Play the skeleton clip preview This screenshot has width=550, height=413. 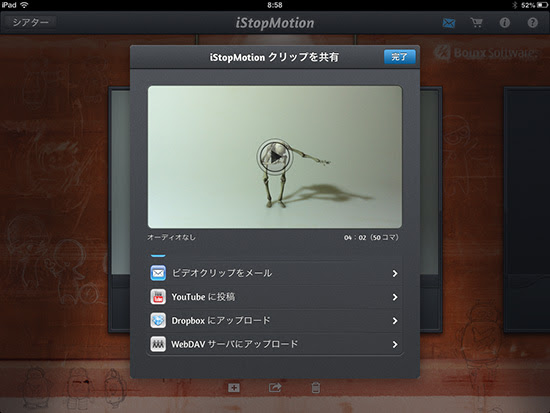point(275,157)
